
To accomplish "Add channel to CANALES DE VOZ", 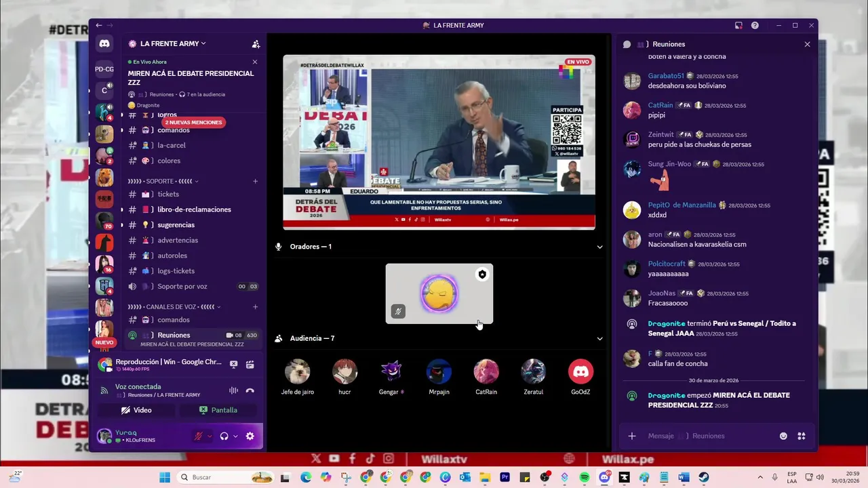I will (x=256, y=306).
